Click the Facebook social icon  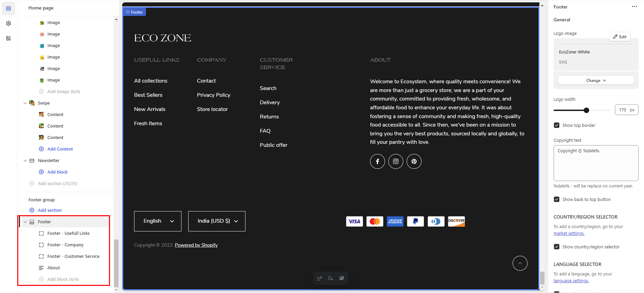click(377, 161)
